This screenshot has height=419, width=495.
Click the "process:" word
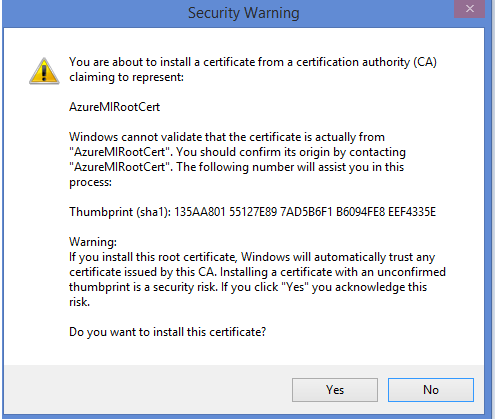90,182
